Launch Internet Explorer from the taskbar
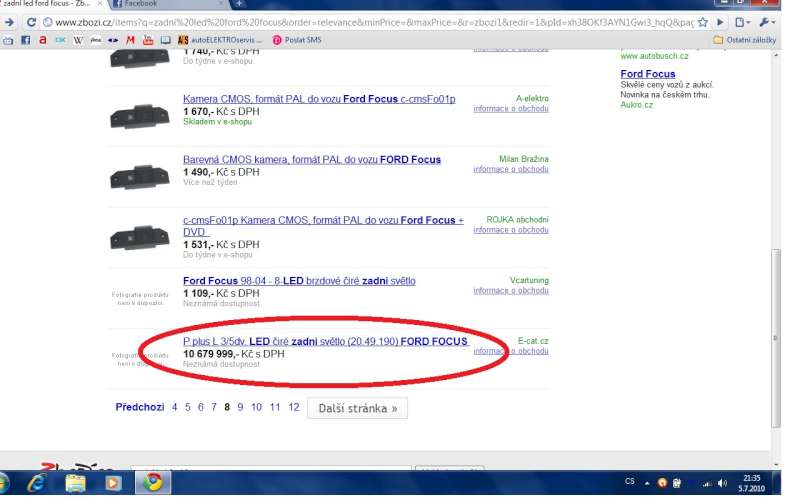 [x=39, y=483]
